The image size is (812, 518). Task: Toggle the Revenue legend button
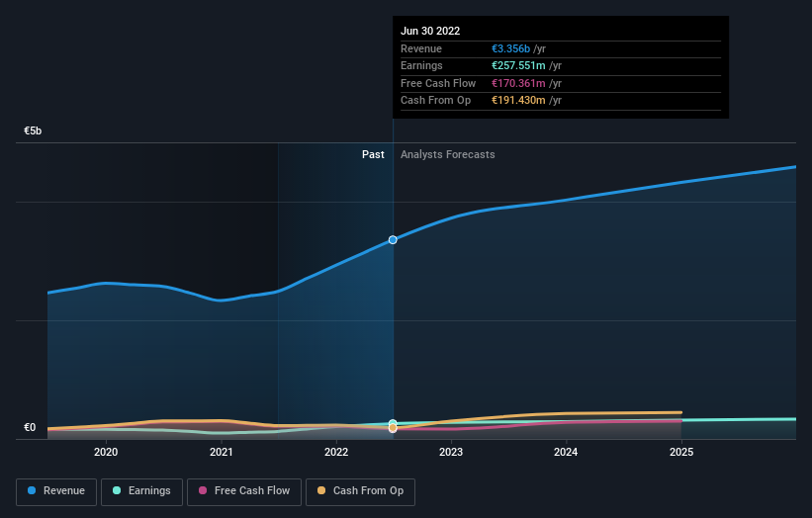pyautogui.click(x=56, y=491)
